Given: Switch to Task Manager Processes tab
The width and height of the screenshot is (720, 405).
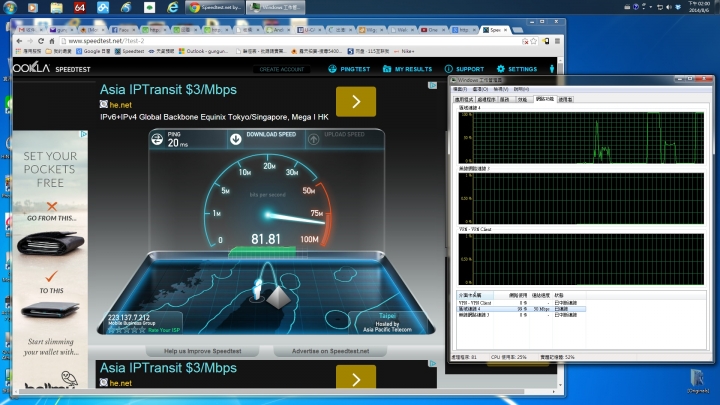Looking at the screenshot, I should [486, 99].
